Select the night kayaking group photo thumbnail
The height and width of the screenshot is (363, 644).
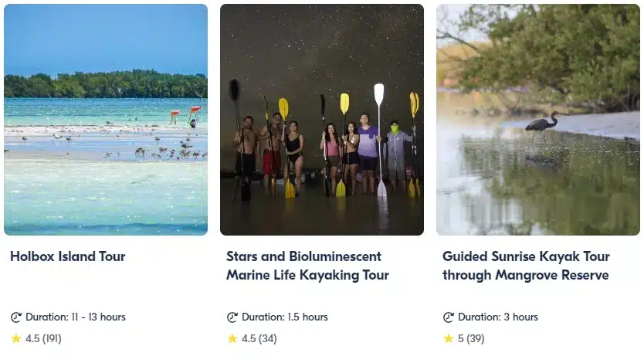(x=322, y=120)
